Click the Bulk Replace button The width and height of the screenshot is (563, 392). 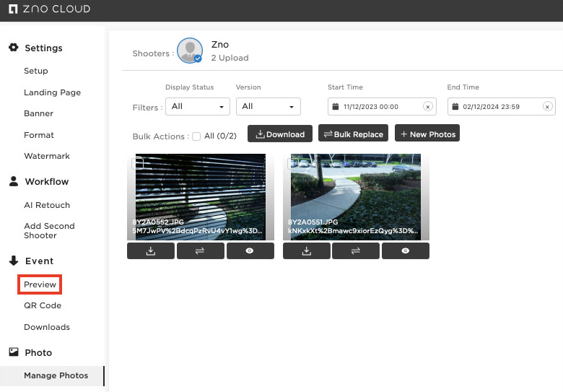[353, 134]
